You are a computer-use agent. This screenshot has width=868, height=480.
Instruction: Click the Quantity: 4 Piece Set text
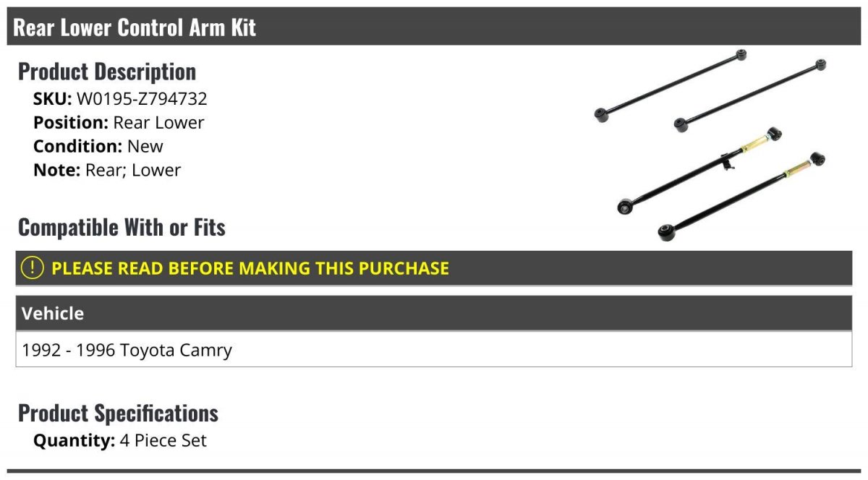click(x=120, y=440)
